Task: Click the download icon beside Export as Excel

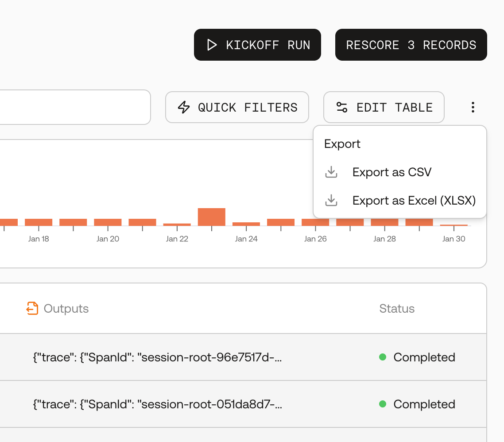Action: tap(331, 200)
